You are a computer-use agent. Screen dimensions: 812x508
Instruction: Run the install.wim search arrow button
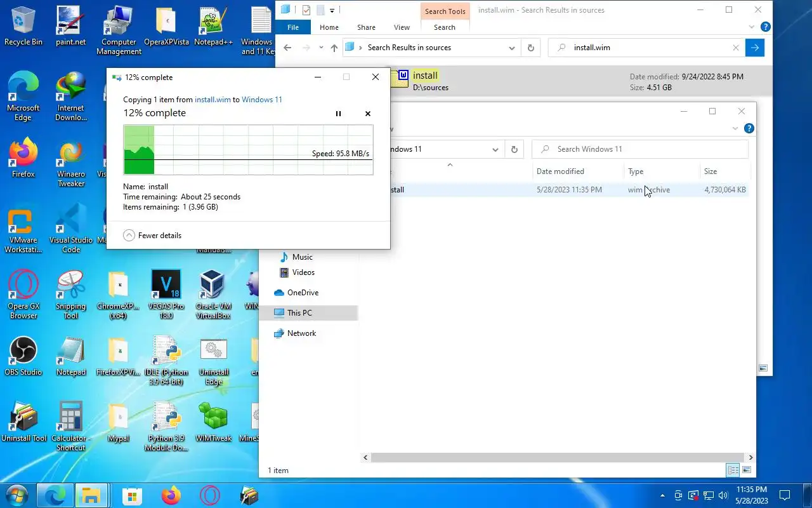point(755,48)
